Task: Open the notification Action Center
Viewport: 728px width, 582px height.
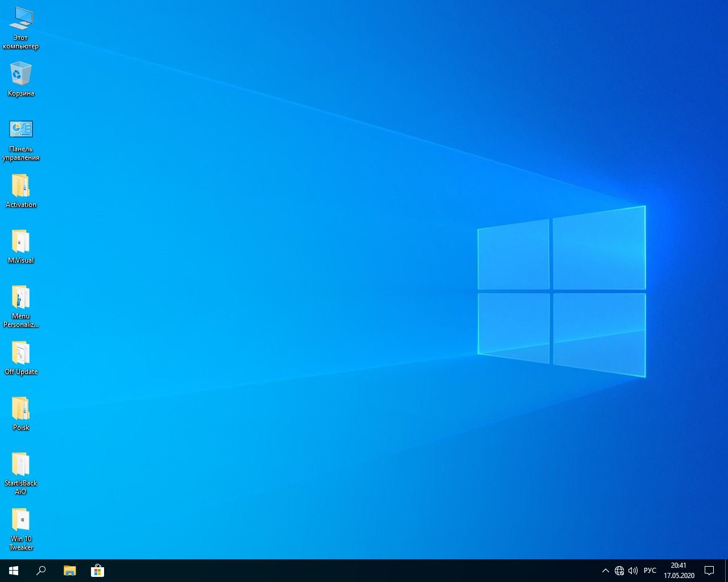Action: [709, 571]
